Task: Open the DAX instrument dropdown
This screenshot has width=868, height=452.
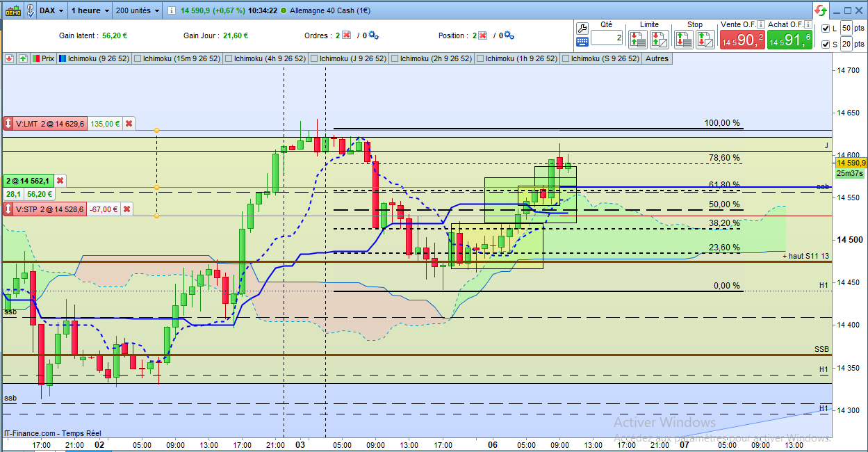Action: point(52,10)
